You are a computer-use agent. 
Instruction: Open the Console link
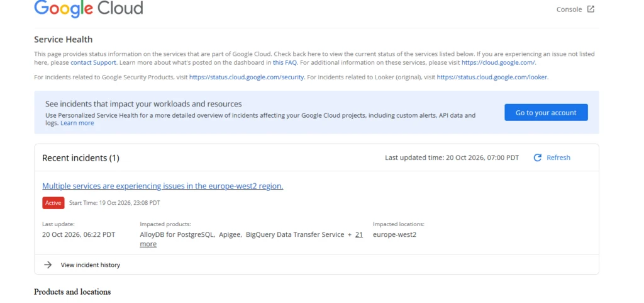(x=569, y=9)
